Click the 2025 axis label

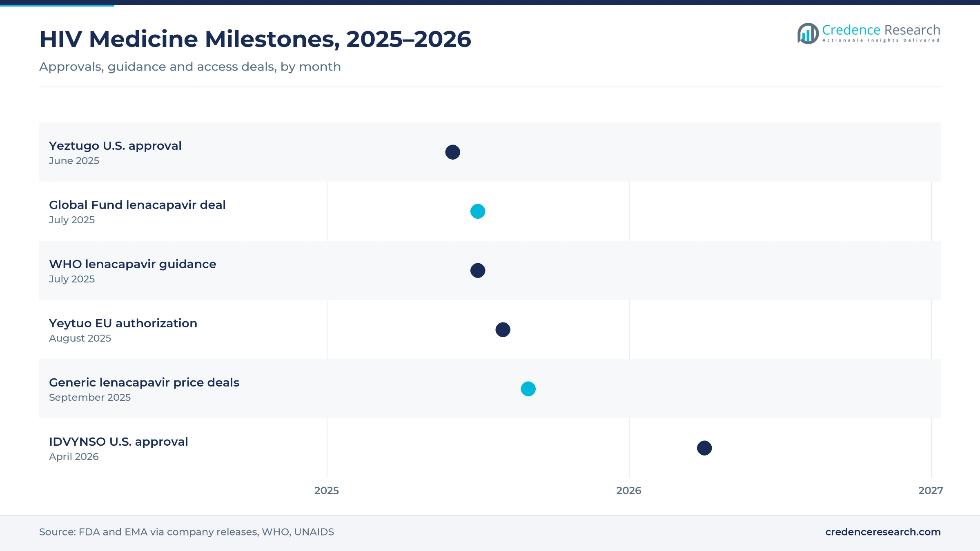pos(327,491)
